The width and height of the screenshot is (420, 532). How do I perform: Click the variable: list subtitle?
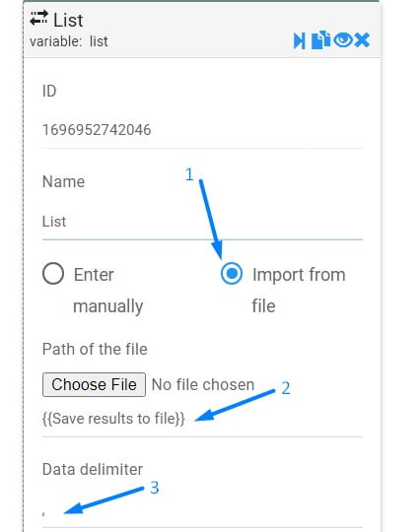click(x=69, y=41)
